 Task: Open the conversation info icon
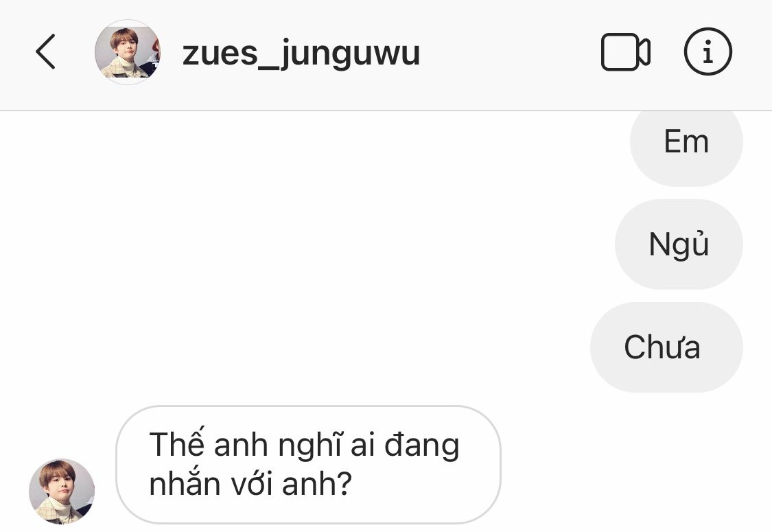pyautogui.click(x=707, y=51)
